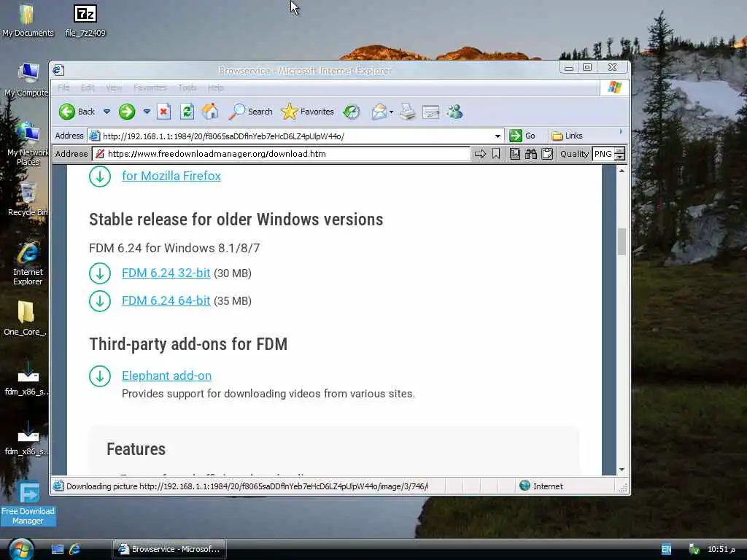This screenshot has width=747, height=560.
Task: Open the FDM 6.24 64-bit link
Action: tap(166, 300)
